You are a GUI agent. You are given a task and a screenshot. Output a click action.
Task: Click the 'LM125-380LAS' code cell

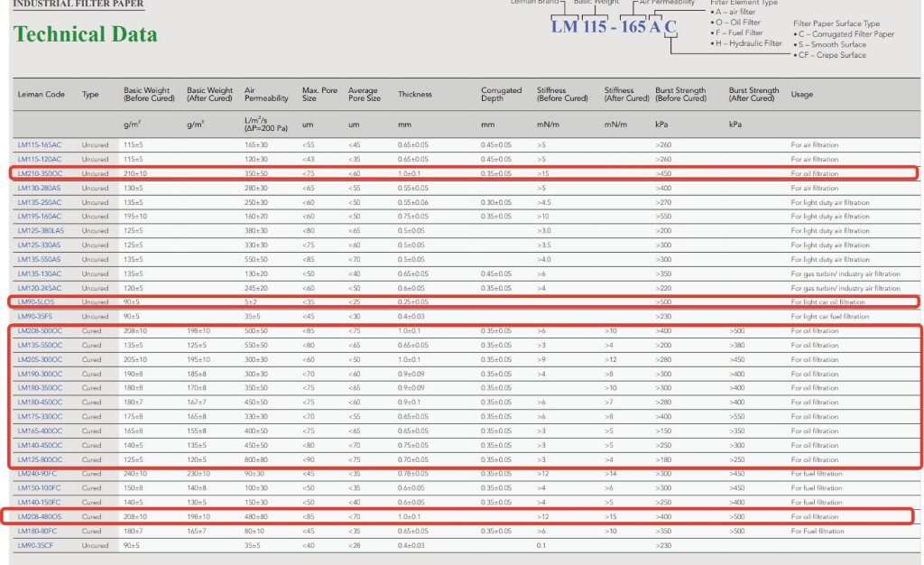tap(41, 231)
